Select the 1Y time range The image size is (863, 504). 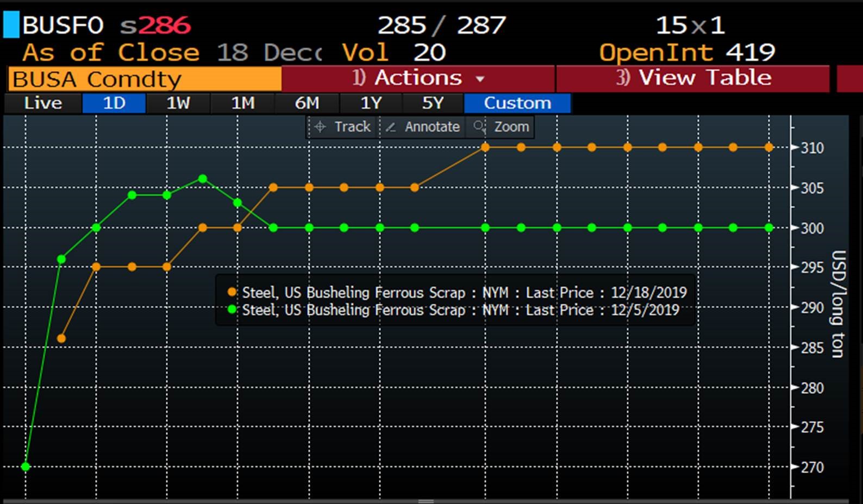point(371,103)
